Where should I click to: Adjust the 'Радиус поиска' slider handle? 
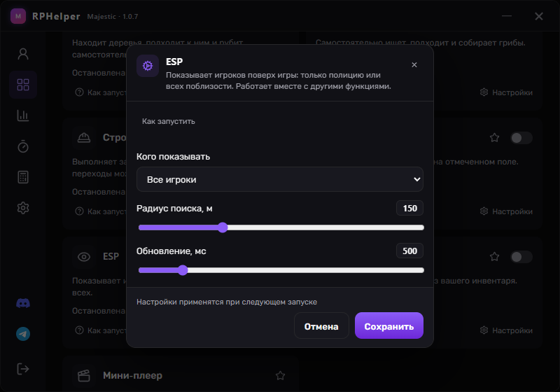click(x=223, y=227)
